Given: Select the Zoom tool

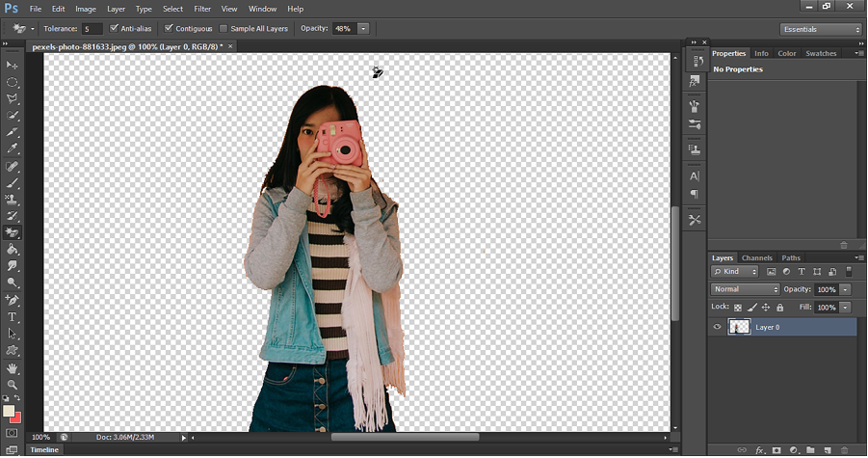Looking at the screenshot, I should (12, 385).
